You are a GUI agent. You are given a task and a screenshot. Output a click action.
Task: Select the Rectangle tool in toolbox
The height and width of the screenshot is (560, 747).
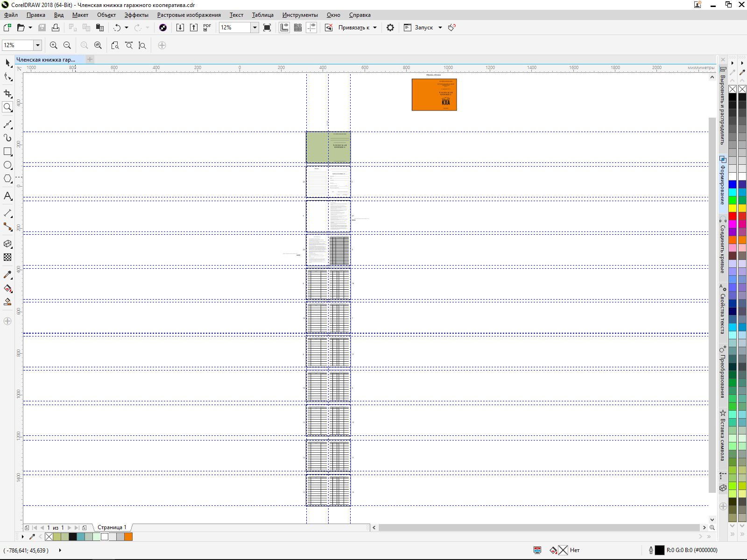[7, 152]
